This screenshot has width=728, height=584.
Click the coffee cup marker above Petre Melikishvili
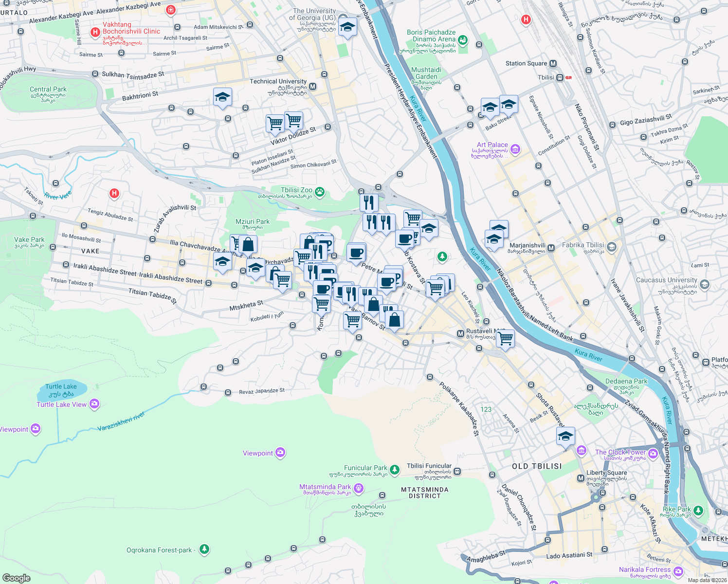[x=356, y=253]
